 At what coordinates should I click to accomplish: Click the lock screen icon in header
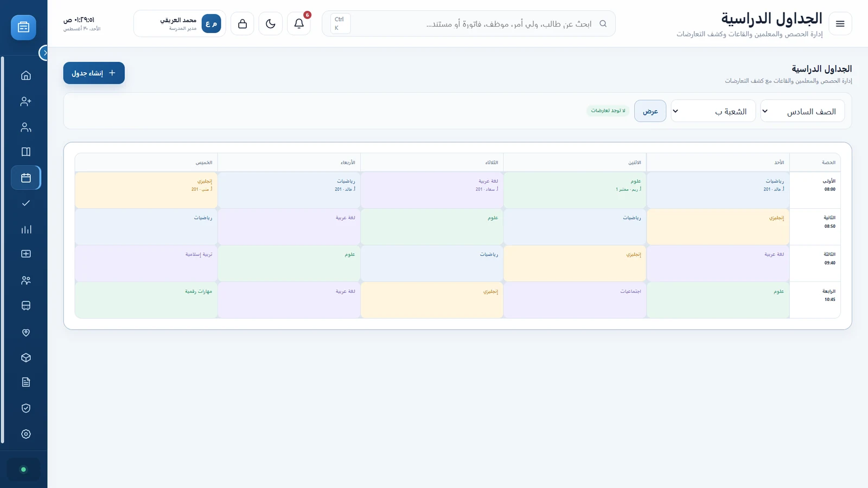pyautogui.click(x=242, y=24)
